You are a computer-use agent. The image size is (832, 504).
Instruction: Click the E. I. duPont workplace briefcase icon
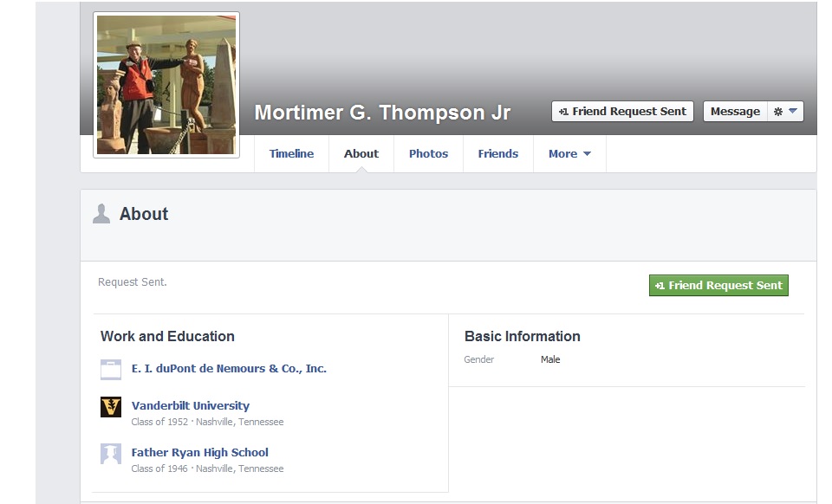111,370
